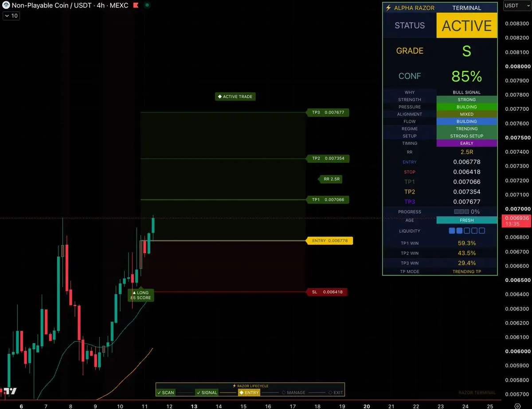Click the green BUILDING pressure cell
The height and width of the screenshot is (409, 532).
click(467, 107)
